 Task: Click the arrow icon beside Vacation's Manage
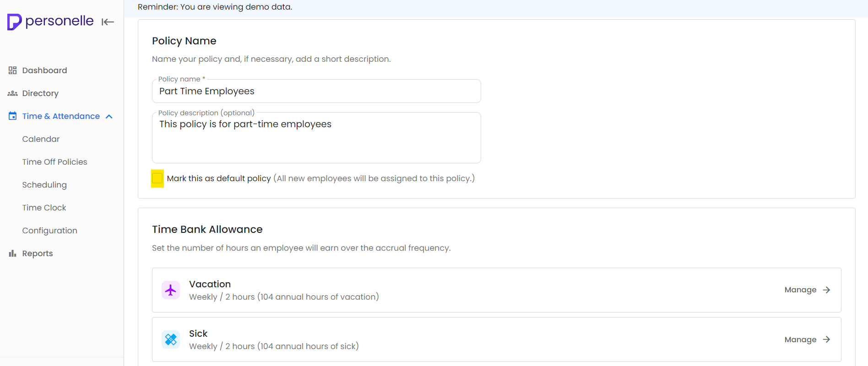[x=826, y=290]
